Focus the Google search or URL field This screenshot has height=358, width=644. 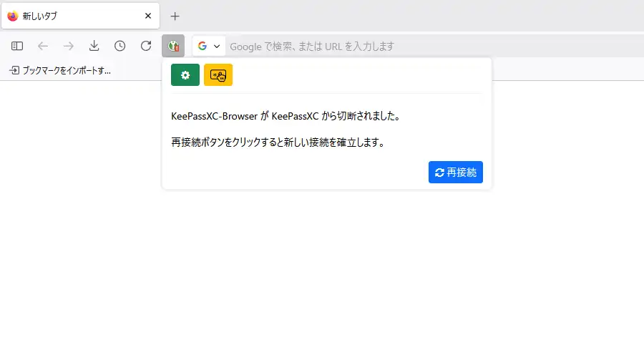[435, 47]
